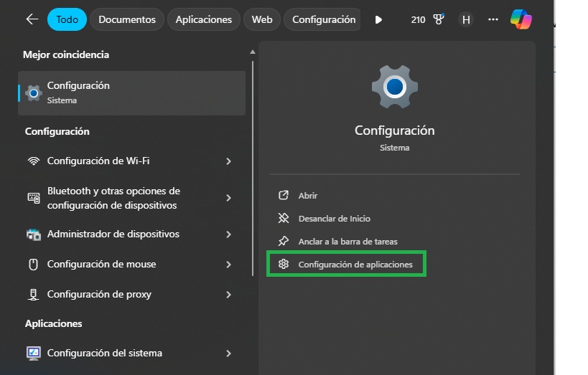Expand Configuración de proxy chevron
The image size is (588, 375).
[x=228, y=295]
